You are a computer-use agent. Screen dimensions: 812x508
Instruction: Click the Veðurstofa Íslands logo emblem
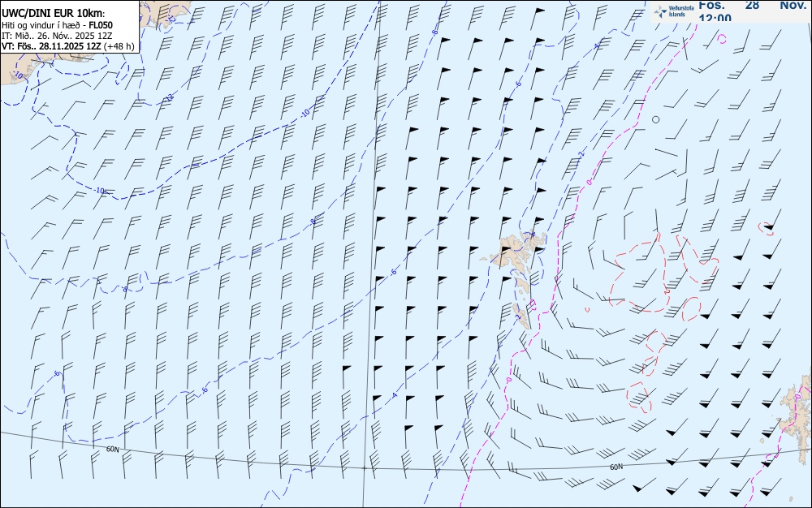coord(660,12)
